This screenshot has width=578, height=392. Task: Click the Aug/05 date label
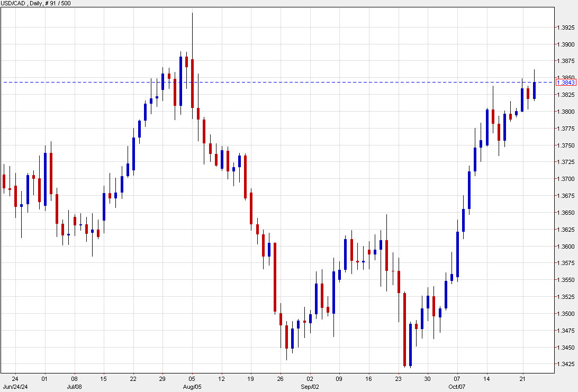click(x=192, y=387)
